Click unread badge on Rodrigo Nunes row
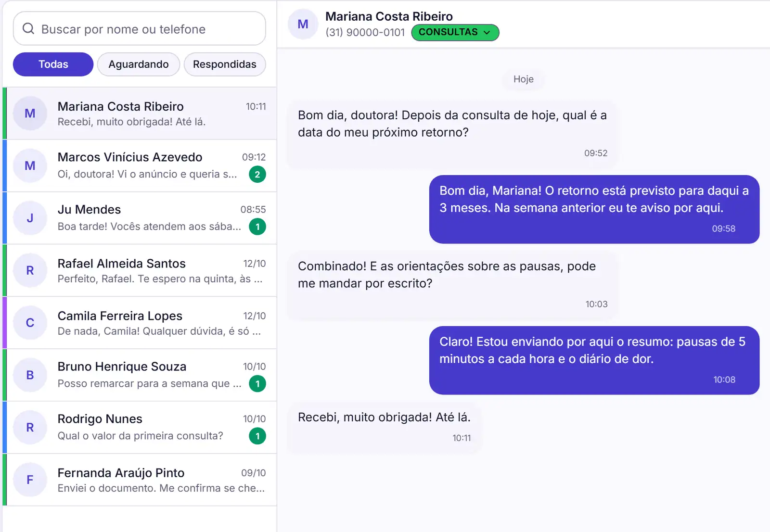770x532 pixels. [257, 436]
